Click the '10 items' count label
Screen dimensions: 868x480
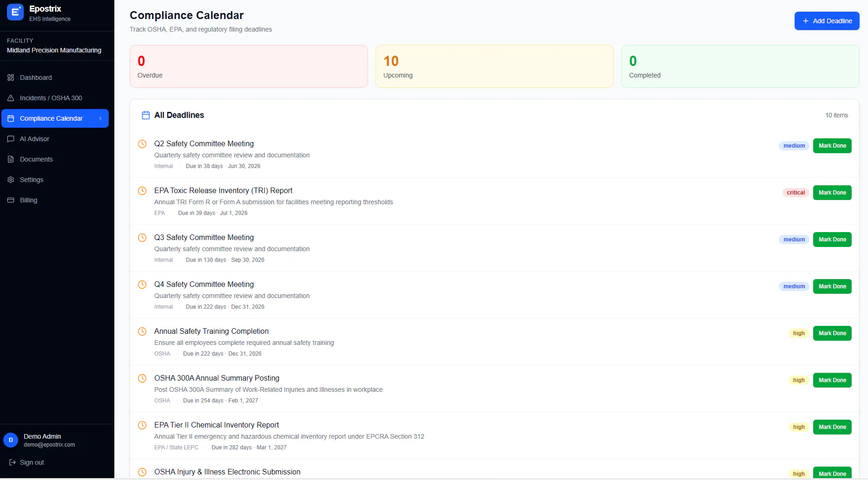coord(836,115)
